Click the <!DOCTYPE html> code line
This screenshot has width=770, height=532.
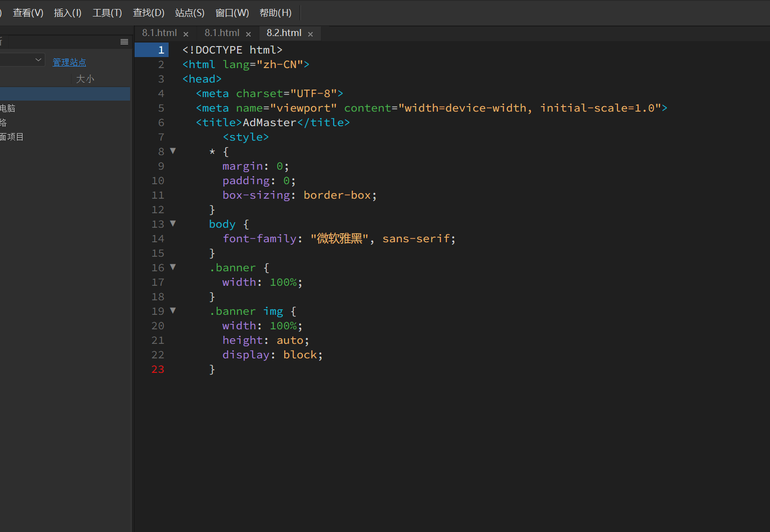tap(233, 50)
